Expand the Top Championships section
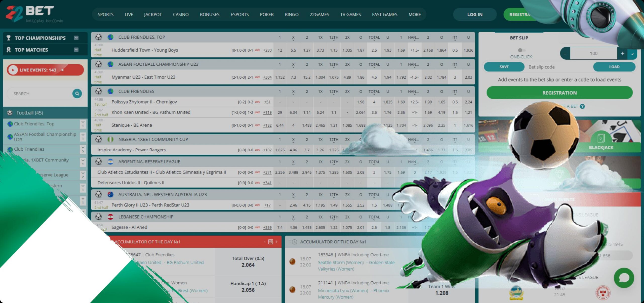 click(76, 38)
